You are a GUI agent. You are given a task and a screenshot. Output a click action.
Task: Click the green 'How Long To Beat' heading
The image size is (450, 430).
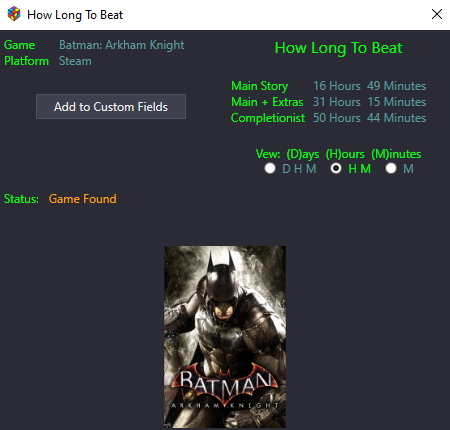338,48
